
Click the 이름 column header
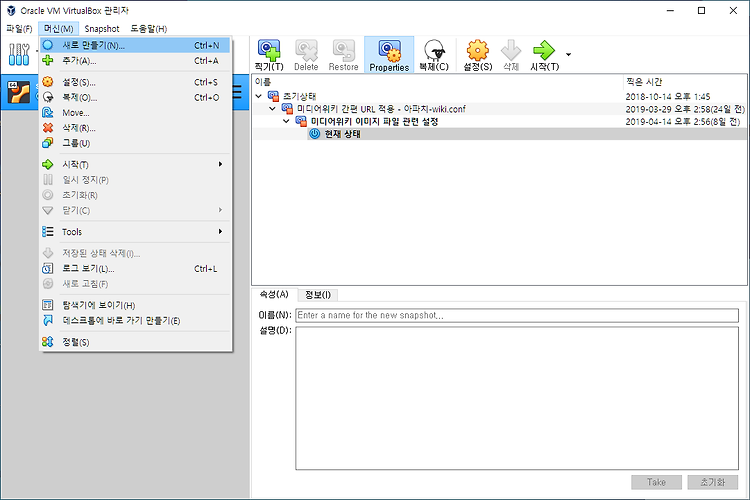click(x=438, y=82)
